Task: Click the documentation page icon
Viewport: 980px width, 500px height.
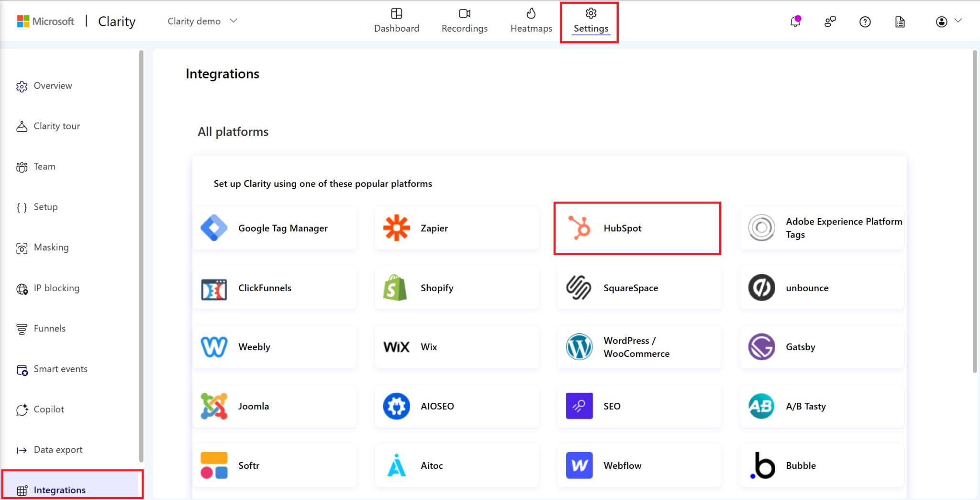Action: click(900, 22)
